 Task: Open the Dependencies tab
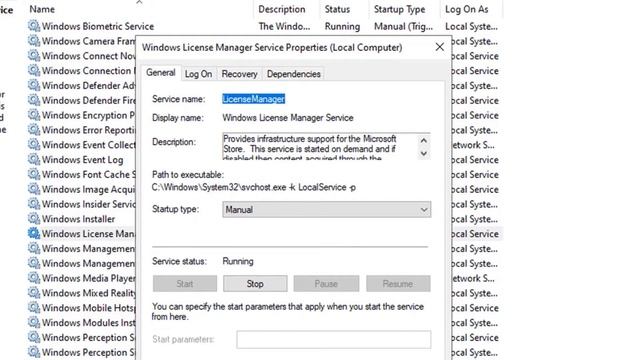coord(293,74)
